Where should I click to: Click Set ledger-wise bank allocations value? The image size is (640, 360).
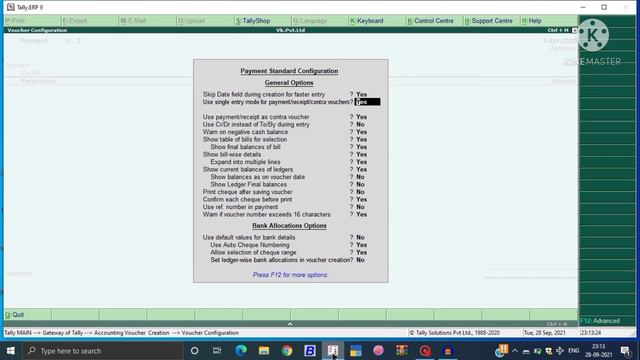click(x=360, y=260)
